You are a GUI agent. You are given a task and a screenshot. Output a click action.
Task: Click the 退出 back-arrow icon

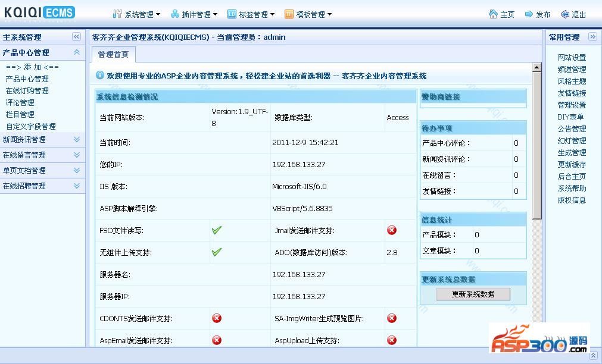point(564,14)
